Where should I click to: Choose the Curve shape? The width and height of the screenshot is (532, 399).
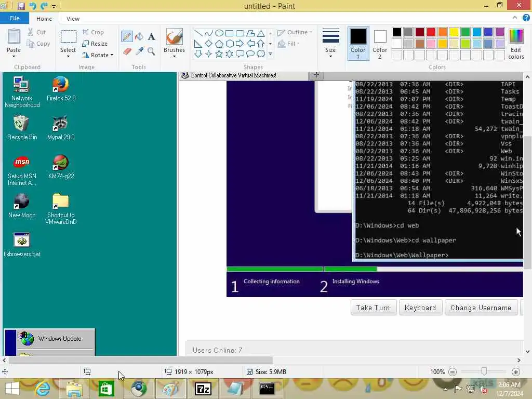[209, 33]
